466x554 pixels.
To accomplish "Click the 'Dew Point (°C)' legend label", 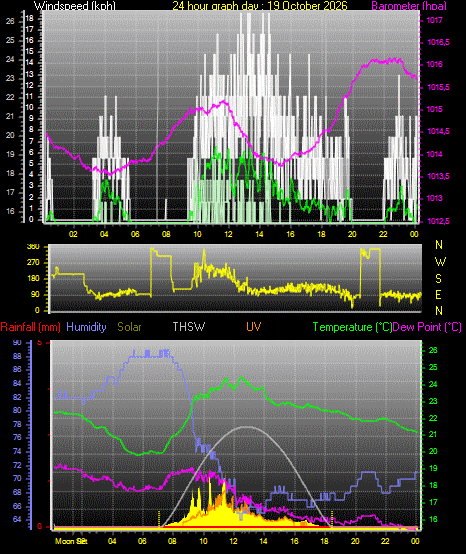I will pyautogui.click(x=427, y=327).
